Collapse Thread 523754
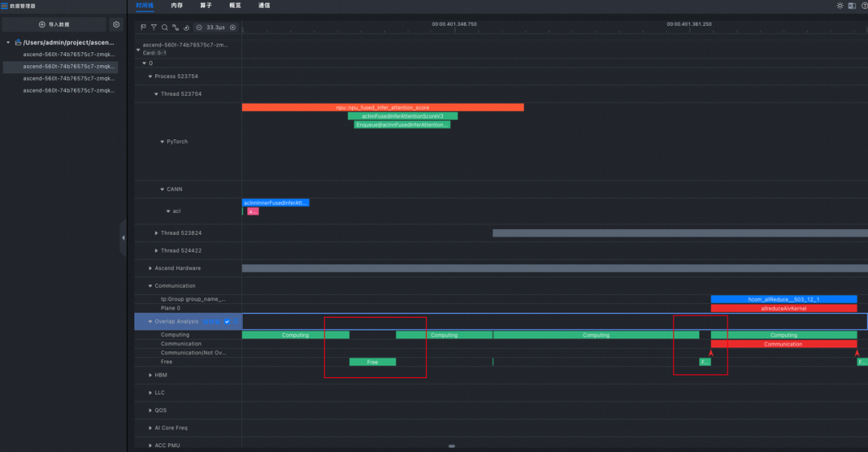This screenshot has height=452, width=868. coord(156,94)
